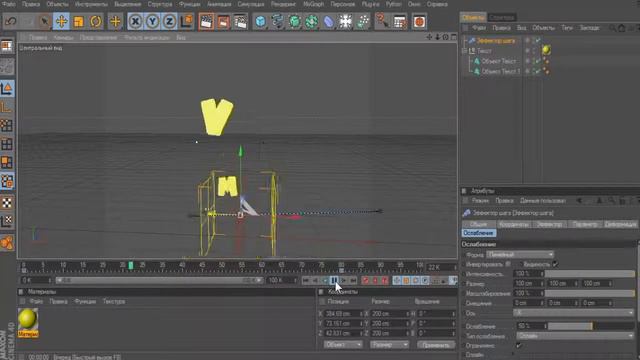Open the spline tools icon

pos(278,21)
